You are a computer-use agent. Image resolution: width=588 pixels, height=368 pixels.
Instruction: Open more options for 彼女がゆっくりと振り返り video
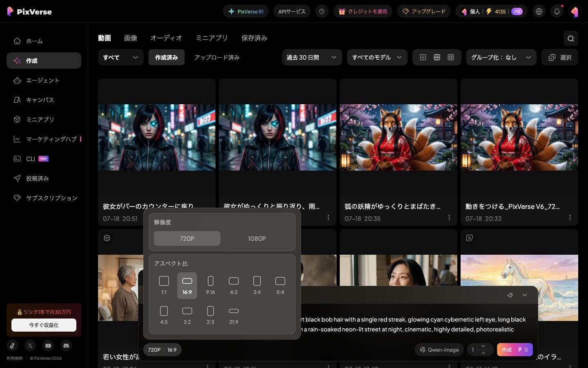328,218
